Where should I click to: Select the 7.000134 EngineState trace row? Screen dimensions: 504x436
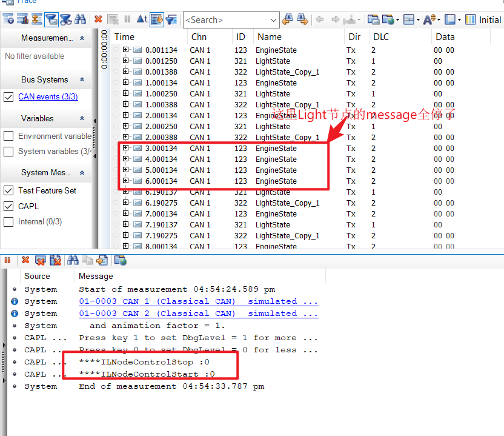[301, 214]
